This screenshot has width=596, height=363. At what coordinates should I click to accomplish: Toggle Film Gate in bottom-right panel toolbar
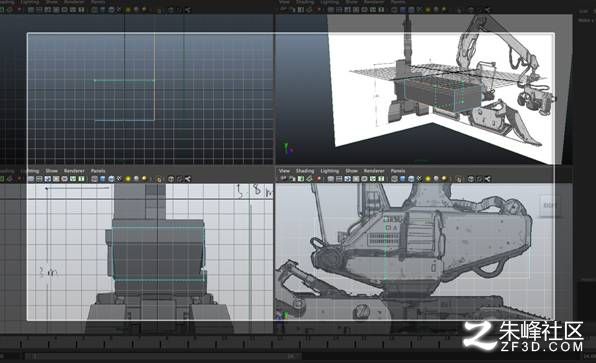coord(339,179)
